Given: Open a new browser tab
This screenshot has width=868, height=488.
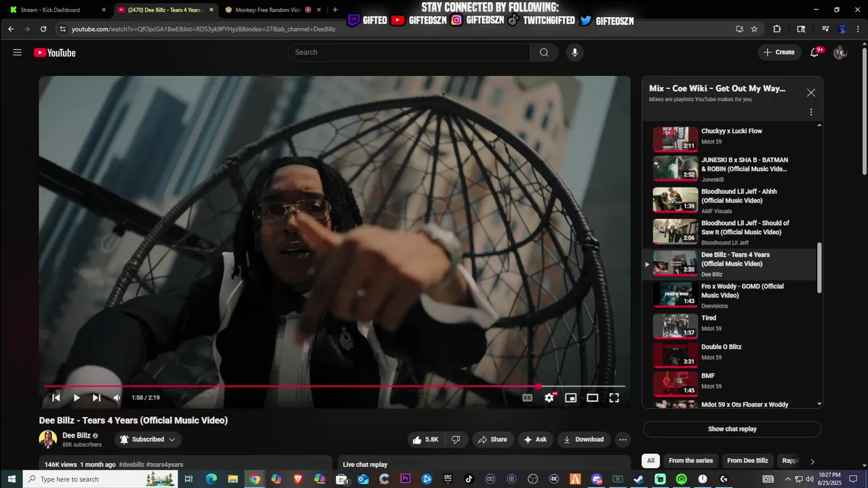Looking at the screenshot, I should tap(335, 10).
